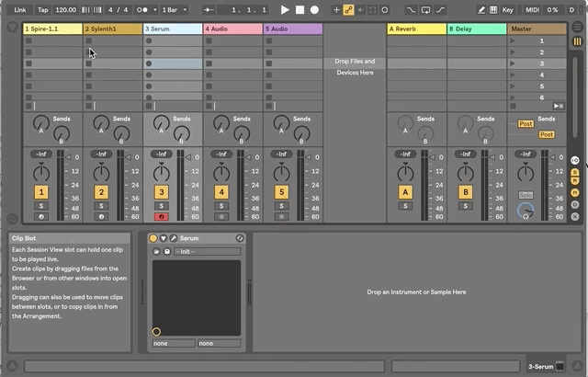Click the Tap tempo button
The image size is (588, 377).
(42, 9)
